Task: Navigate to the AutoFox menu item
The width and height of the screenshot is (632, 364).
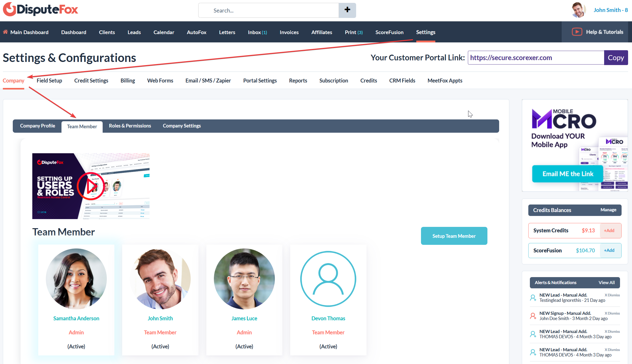Action: [x=196, y=32]
